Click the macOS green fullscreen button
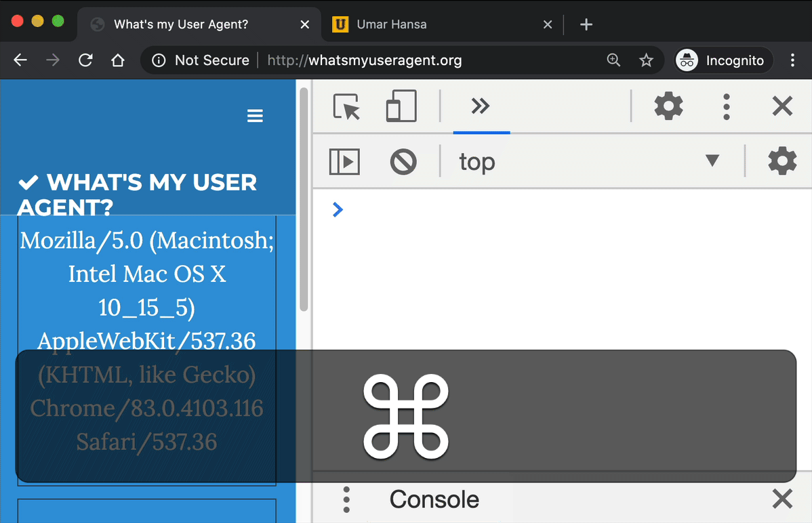812x523 pixels. pos(58,21)
